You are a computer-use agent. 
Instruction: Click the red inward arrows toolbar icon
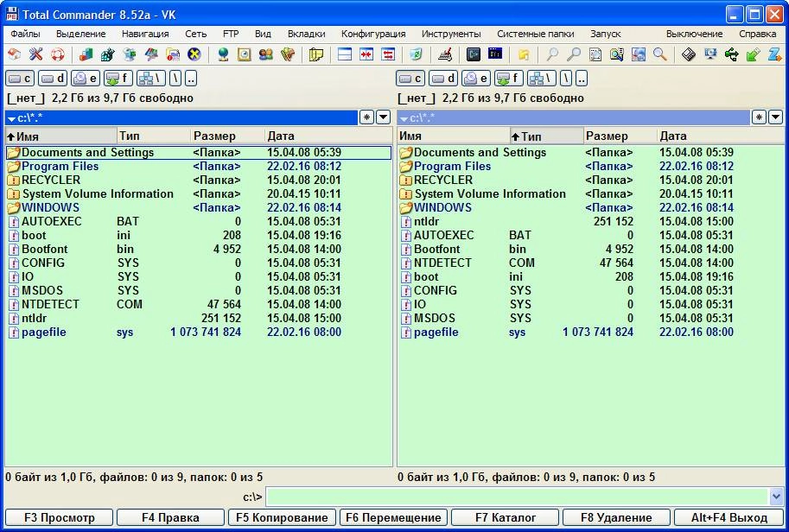[x=366, y=54]
